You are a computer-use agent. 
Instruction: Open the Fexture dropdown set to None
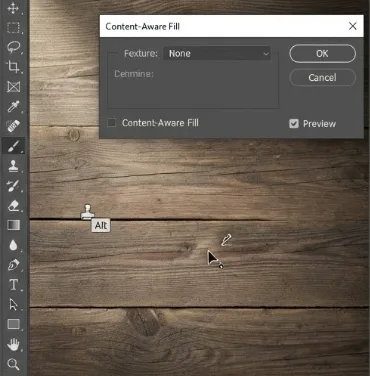pos(217,53)
